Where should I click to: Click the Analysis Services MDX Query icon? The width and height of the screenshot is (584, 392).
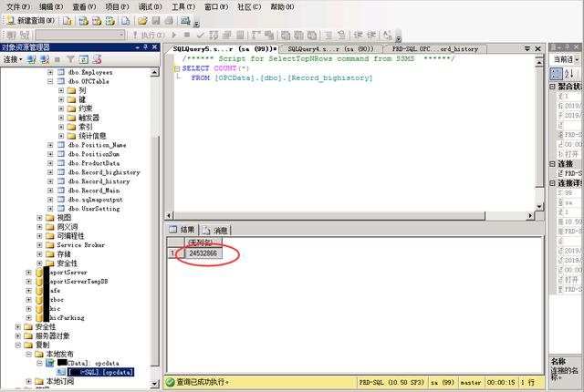[83, 21]
